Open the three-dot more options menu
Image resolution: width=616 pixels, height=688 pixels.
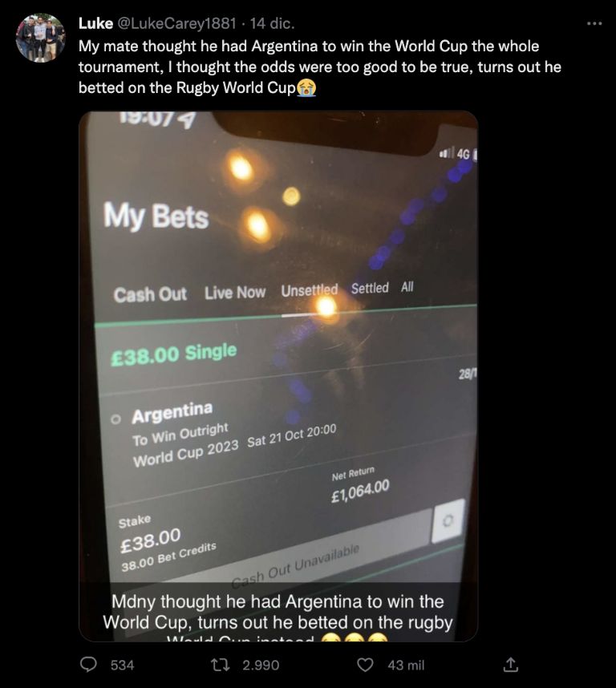click(594, 23)
